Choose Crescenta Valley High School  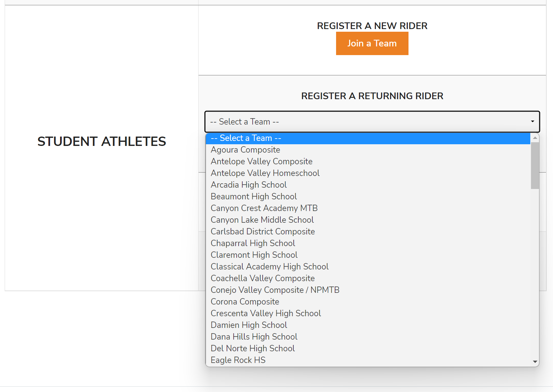coord(266,314)
